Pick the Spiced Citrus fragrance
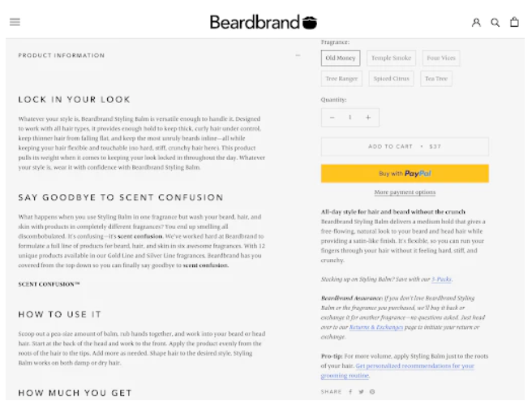 click(x=391, y=79)
